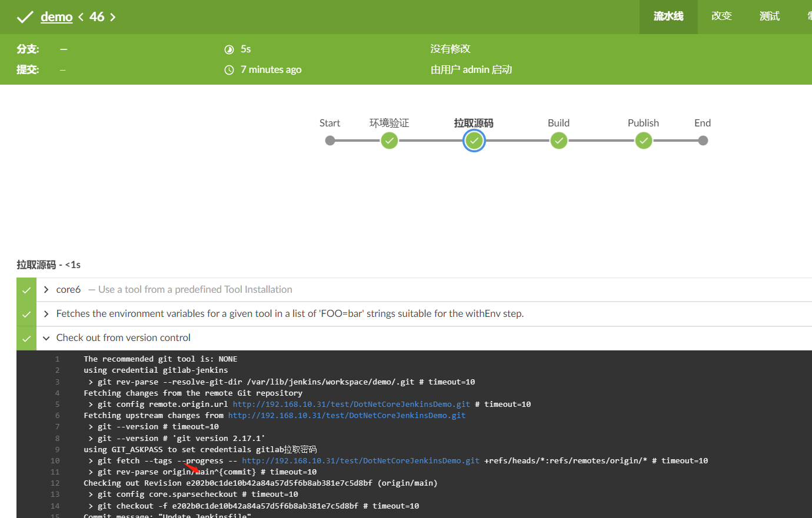Go to previous run with left chevron
The width and height of the screenshot is (812, 518).
(x=81, y=17)
